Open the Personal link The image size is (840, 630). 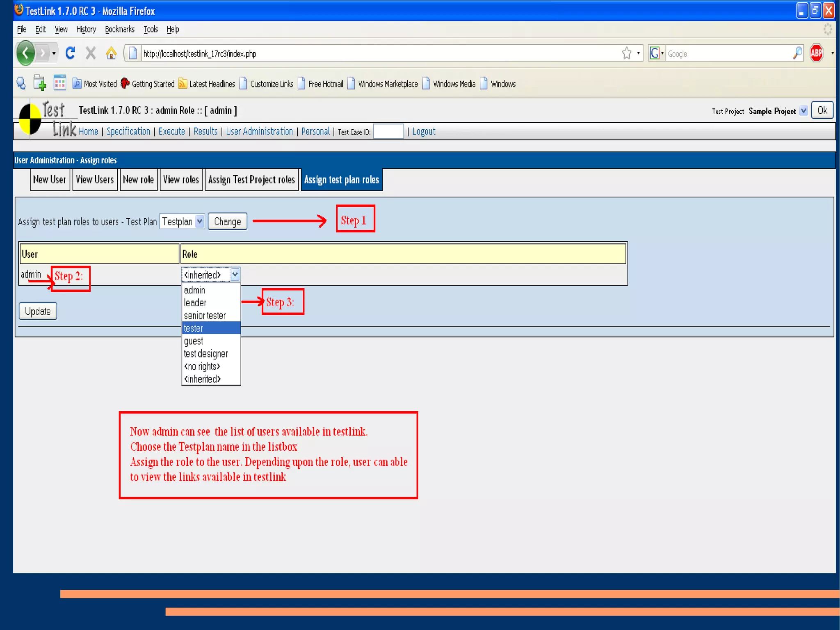coord(315,131)
